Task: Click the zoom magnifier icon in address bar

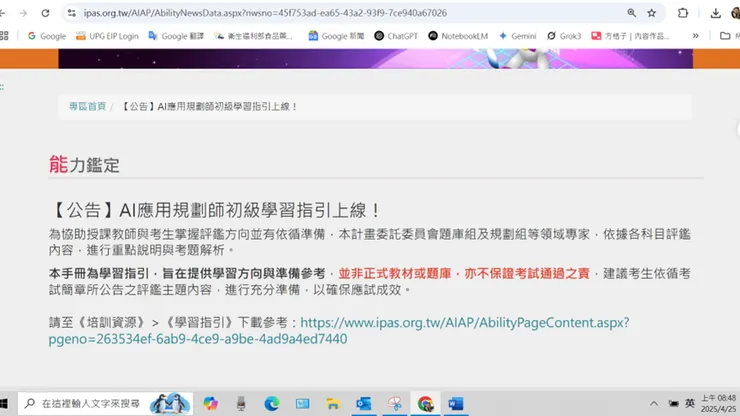Action: pos(631,13)
